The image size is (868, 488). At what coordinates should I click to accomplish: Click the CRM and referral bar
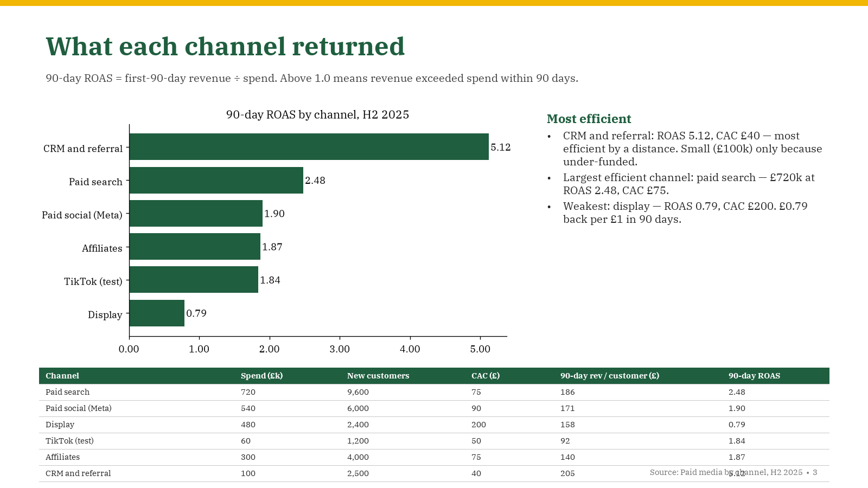[x=309, y=146]
